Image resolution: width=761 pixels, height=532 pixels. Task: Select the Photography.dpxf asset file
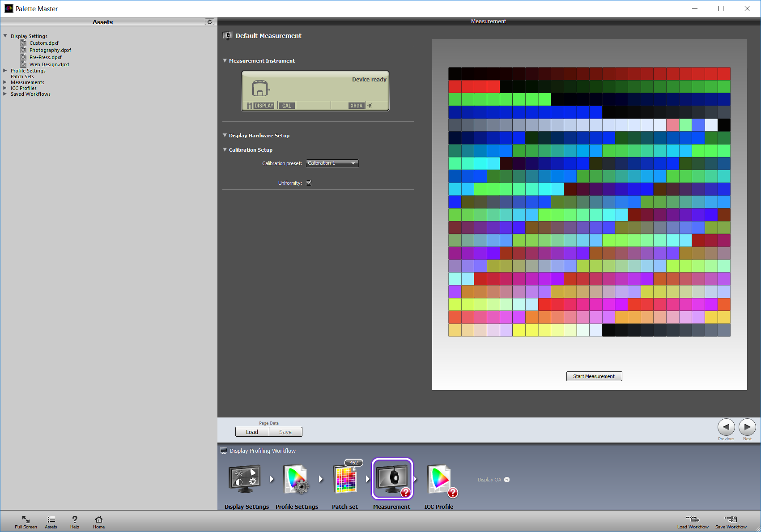coord(50,50)
